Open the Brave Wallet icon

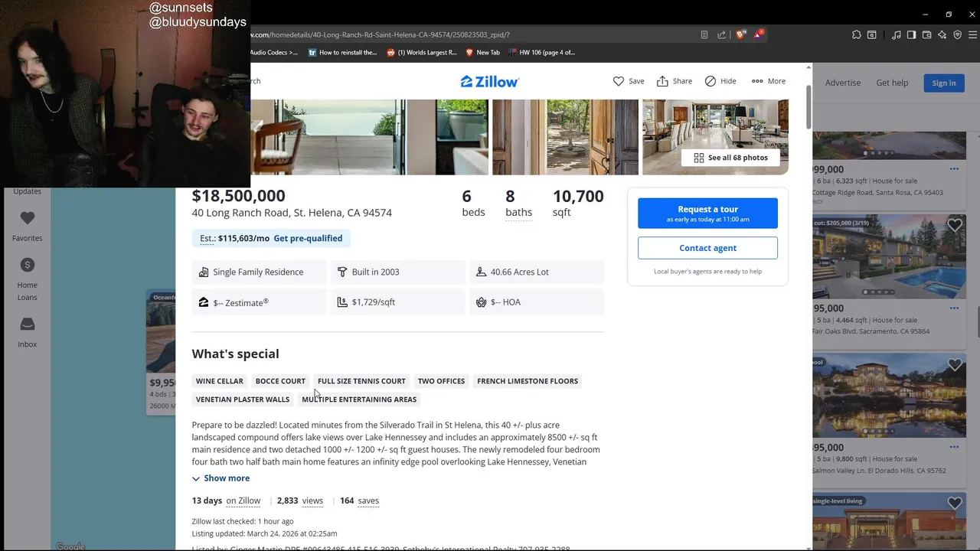[x=926, y=34]
